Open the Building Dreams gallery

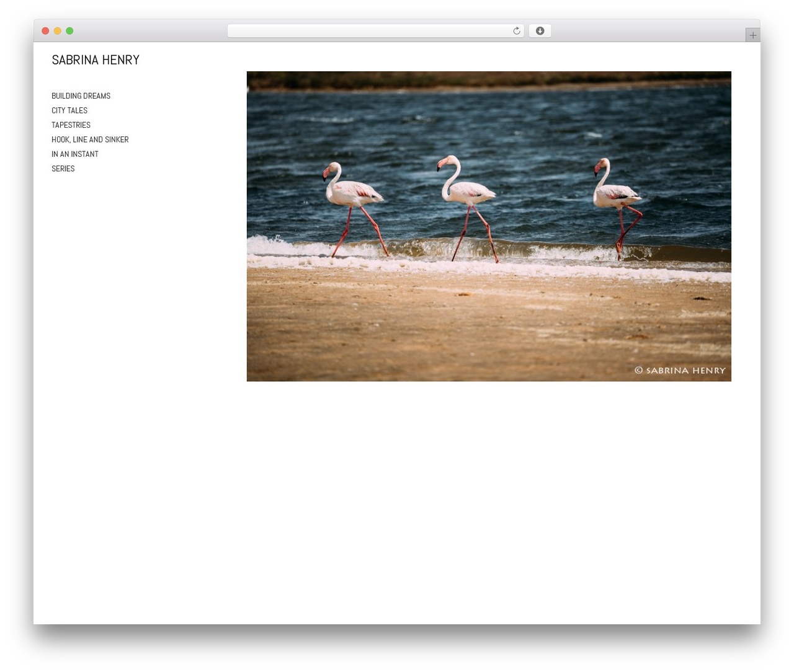(x=81, y=96)
